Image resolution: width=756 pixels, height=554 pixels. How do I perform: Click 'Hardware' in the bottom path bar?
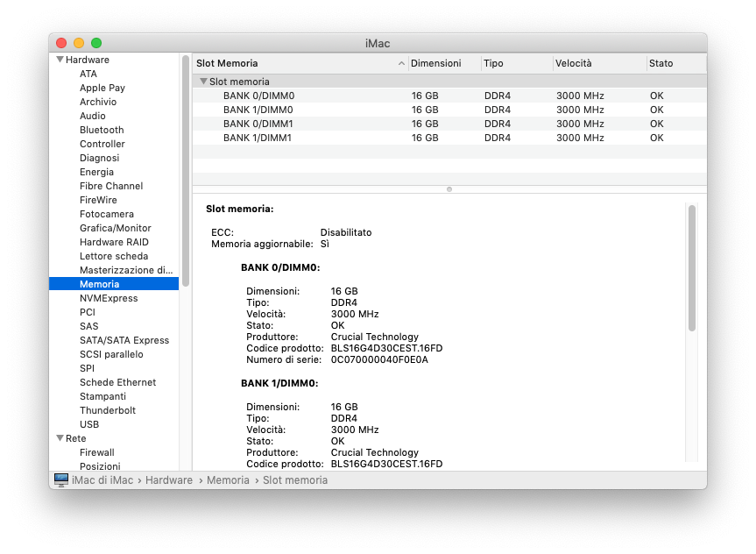[x=169, y=480]
